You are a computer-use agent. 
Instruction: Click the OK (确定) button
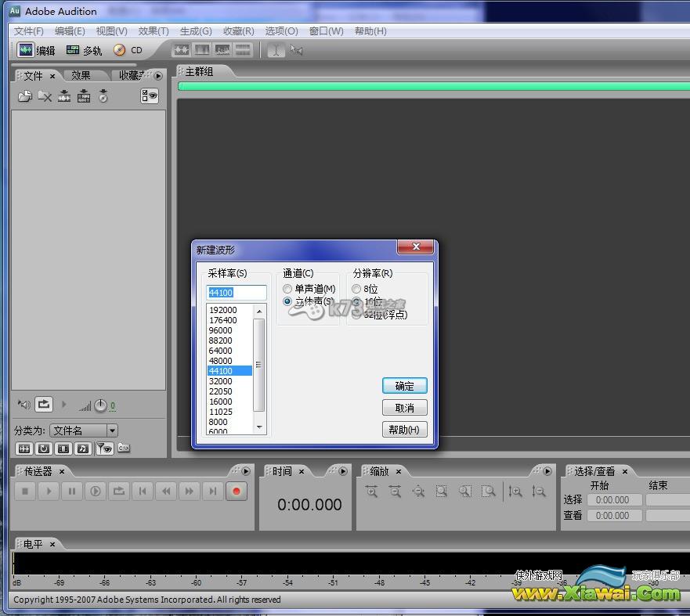pos(404,386)
